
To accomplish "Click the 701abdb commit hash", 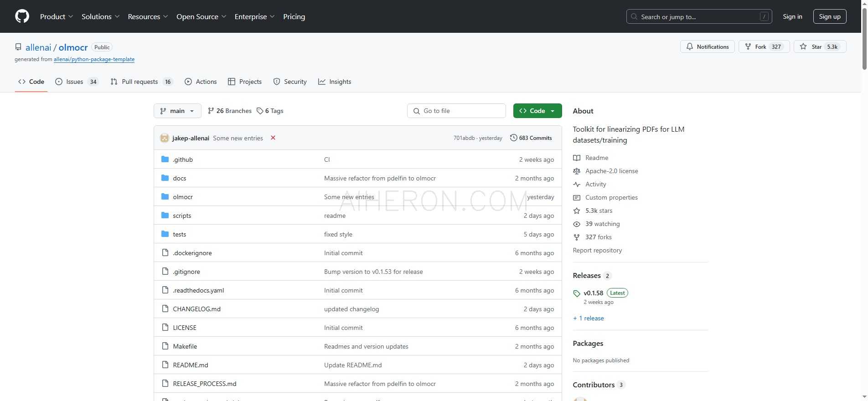I will pos(464,138).
